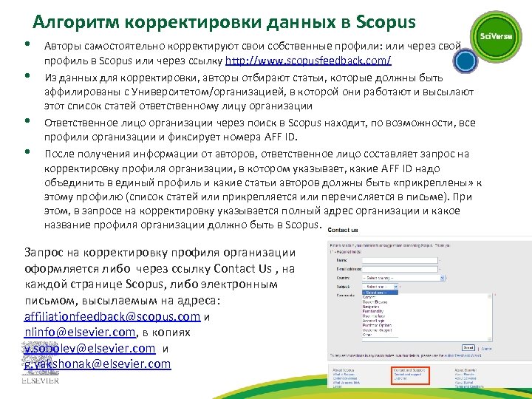Click the Cancel link beside Send
Screen dimensions: 532x399
[x=486, y=349]
